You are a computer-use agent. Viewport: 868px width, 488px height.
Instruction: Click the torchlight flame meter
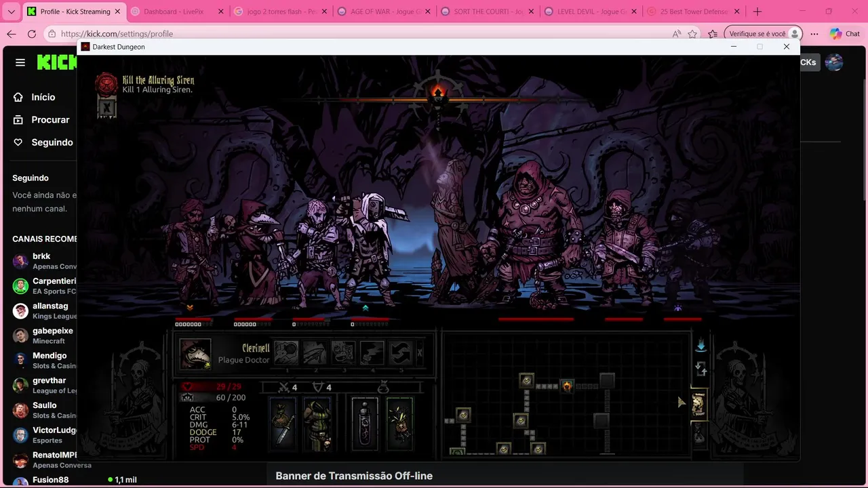[x=437, y=94]
